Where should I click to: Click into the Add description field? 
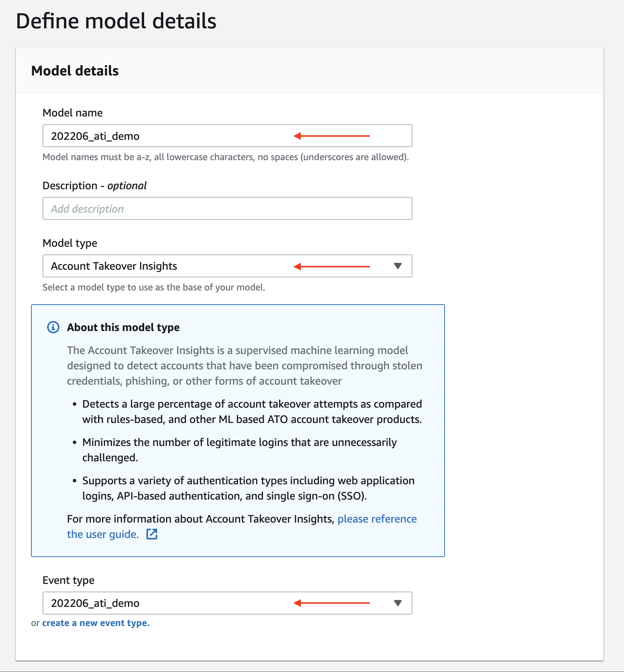(227, 209)
